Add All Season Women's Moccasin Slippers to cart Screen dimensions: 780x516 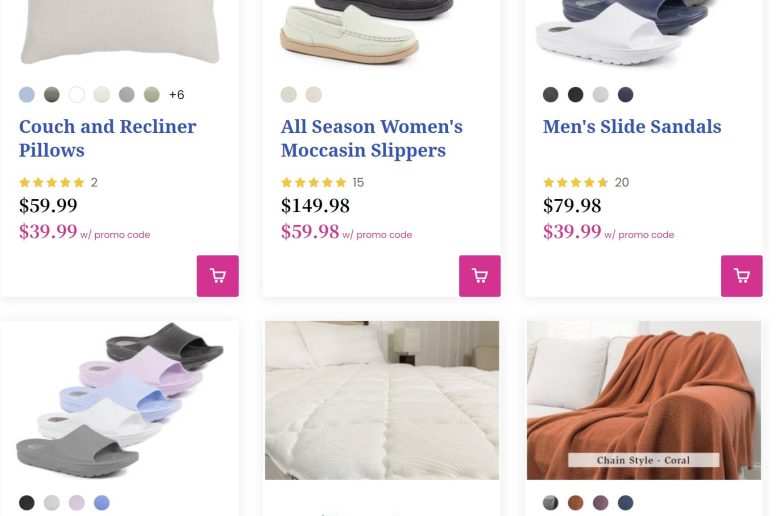click(479, 276)
